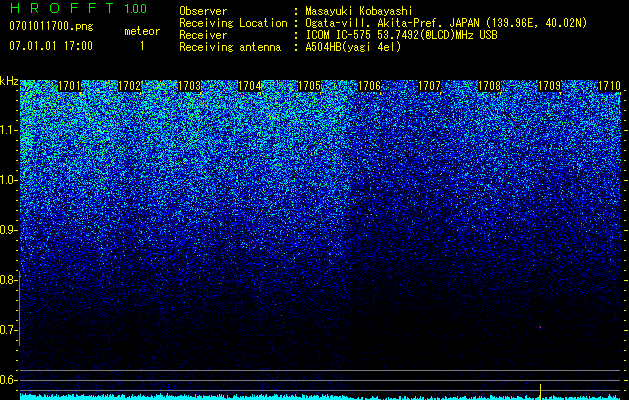Click the 'Receiver' field label

[x=203, y=35]
